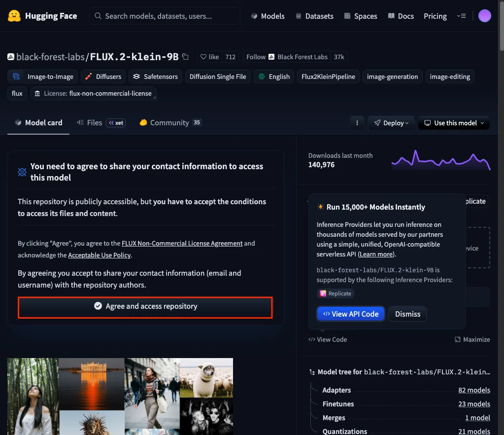Click the English language tag
The width and height of the screenshot is (504, 435).
click(x=274, y=76)
